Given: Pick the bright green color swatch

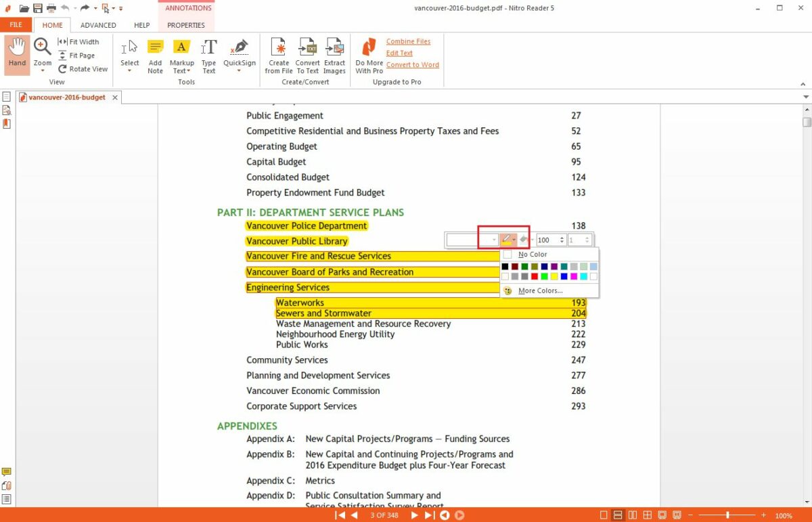Looking at the screenshot, I should [545, 276].
